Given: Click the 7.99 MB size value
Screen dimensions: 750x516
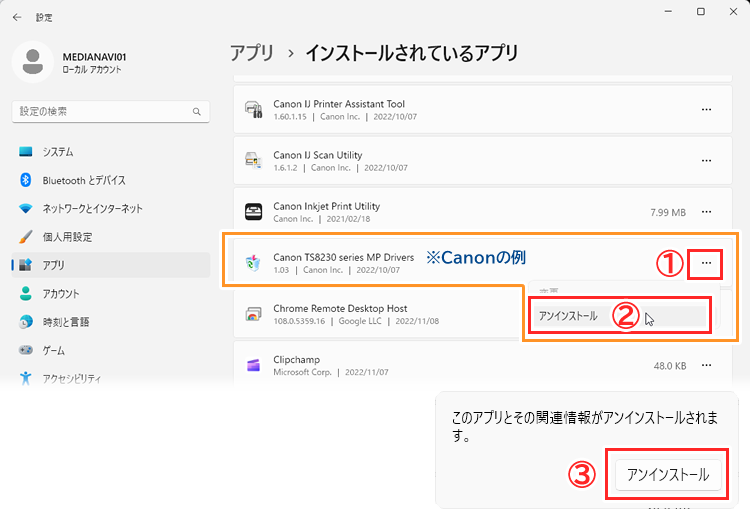Looking at the screenshot, I should point(668,212).
